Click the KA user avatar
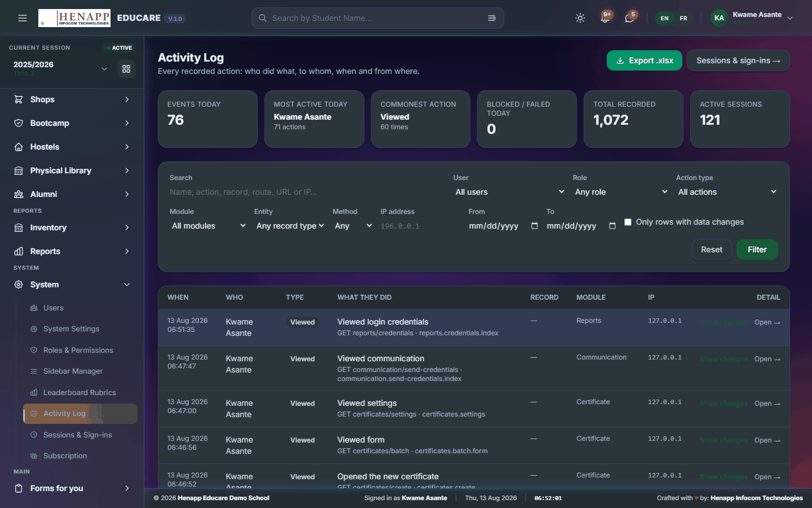This screenshot has height=508, width=812. tap(719, 18)
